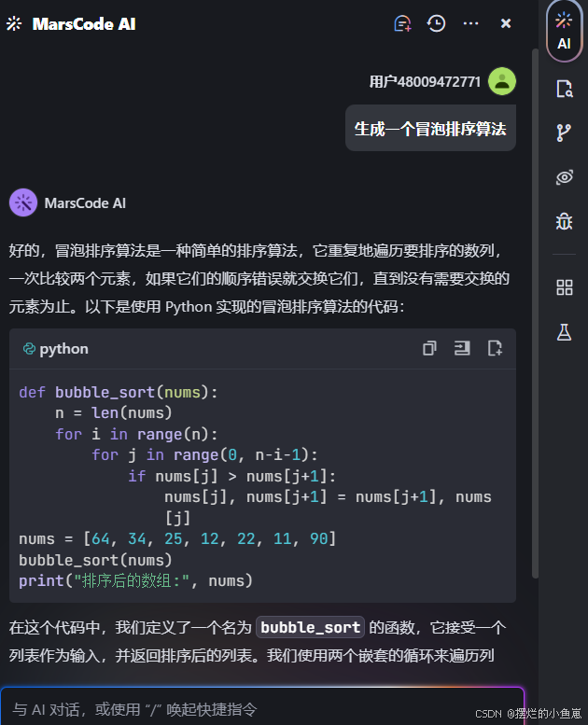Click the print("排序后的数组:", nums) line
The image size is (588, 725).
point(135,580)
